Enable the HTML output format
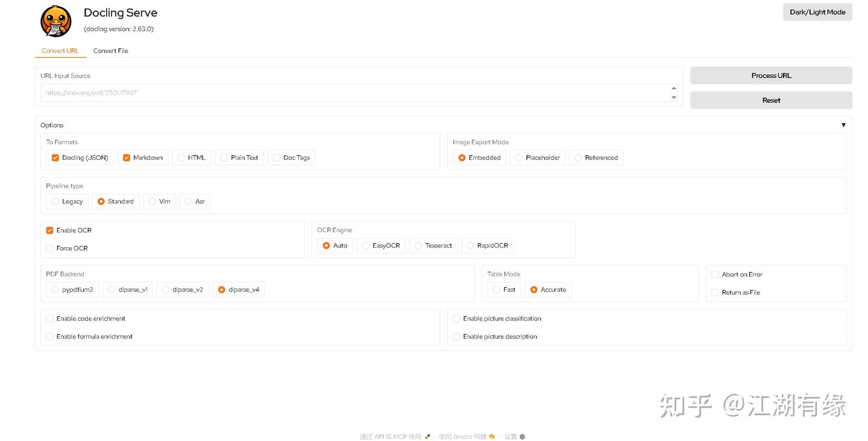 tap(181, 158)
